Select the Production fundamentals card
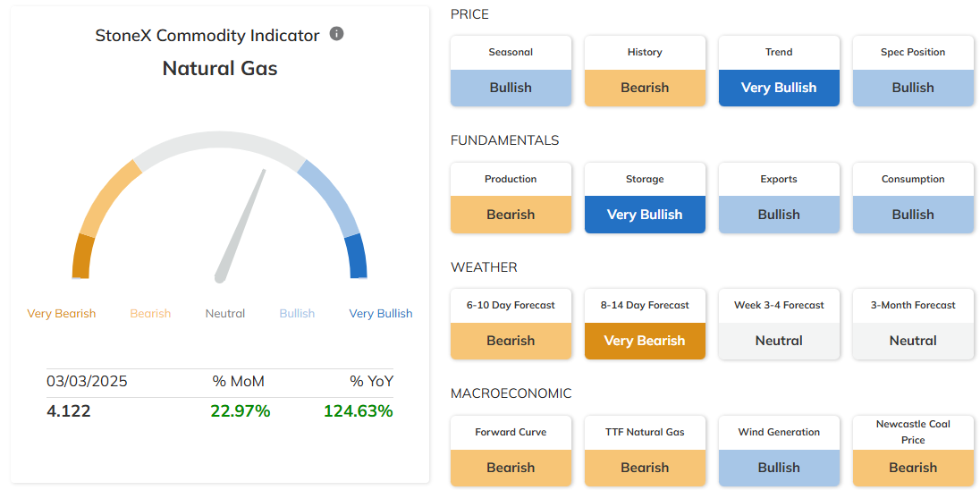This screenshot has height=490, width=980. (x=511, y=198)
